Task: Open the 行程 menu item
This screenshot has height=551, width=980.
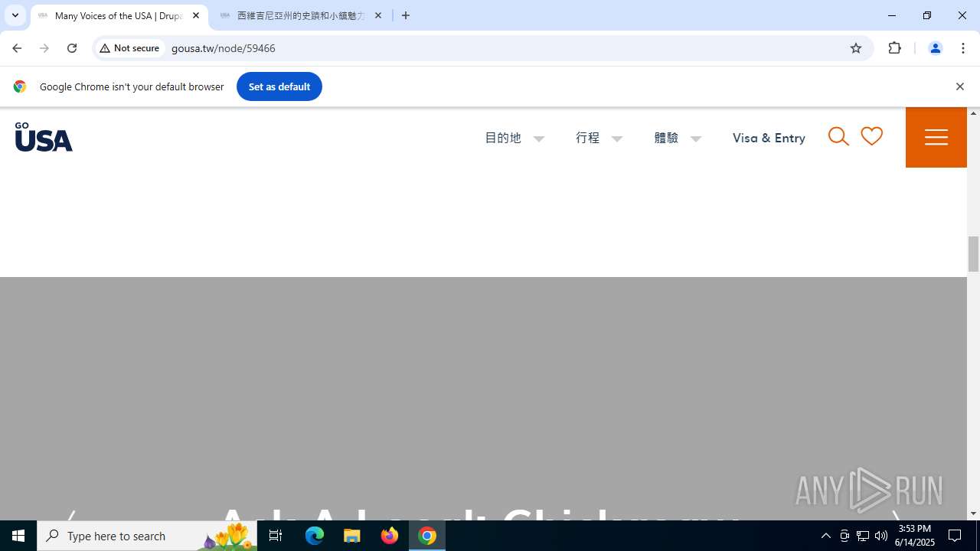Action: click(x=588, y=138)
